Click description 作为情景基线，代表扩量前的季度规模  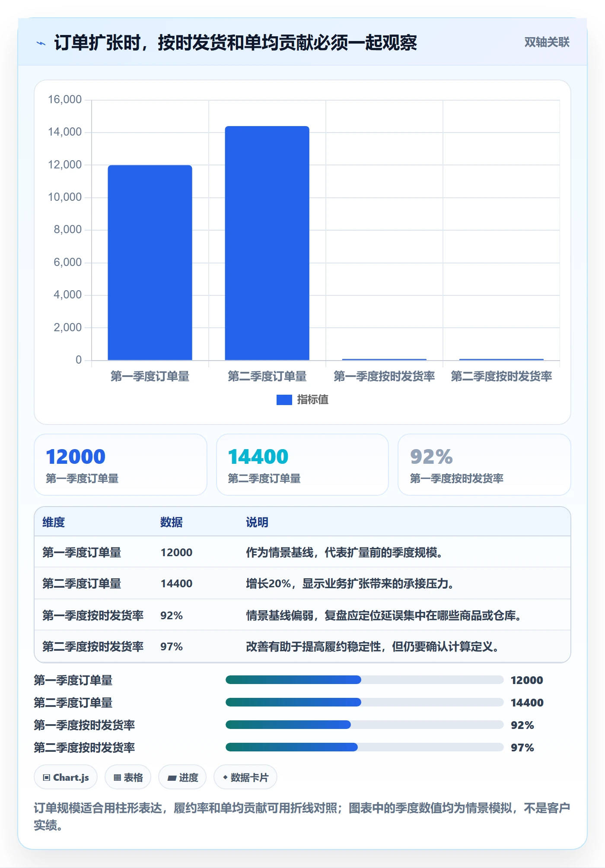point(344,552)
